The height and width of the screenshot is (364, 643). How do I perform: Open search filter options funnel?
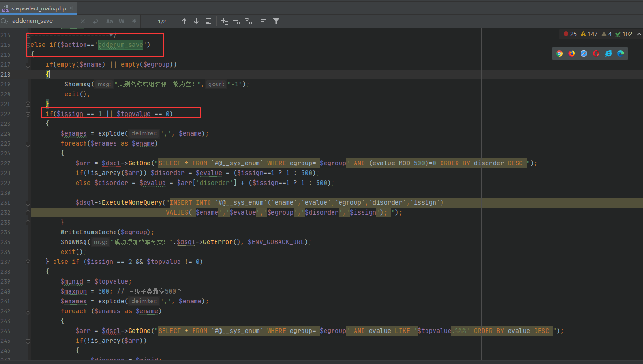click(x=276, y=21)
